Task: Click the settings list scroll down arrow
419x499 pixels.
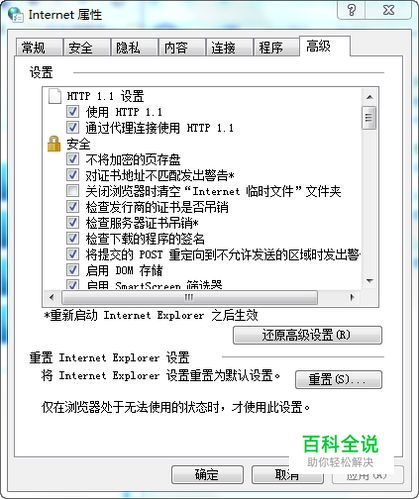Action: tap(369, 281)
